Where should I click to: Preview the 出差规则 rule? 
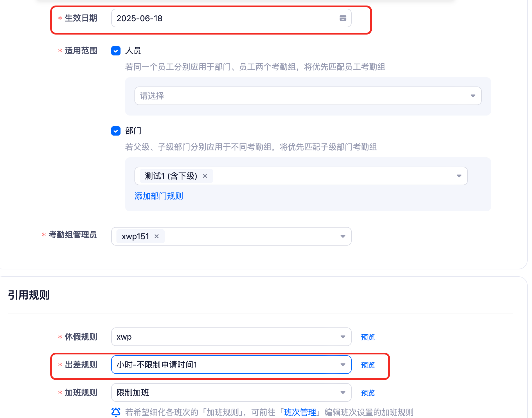point(368,365)
